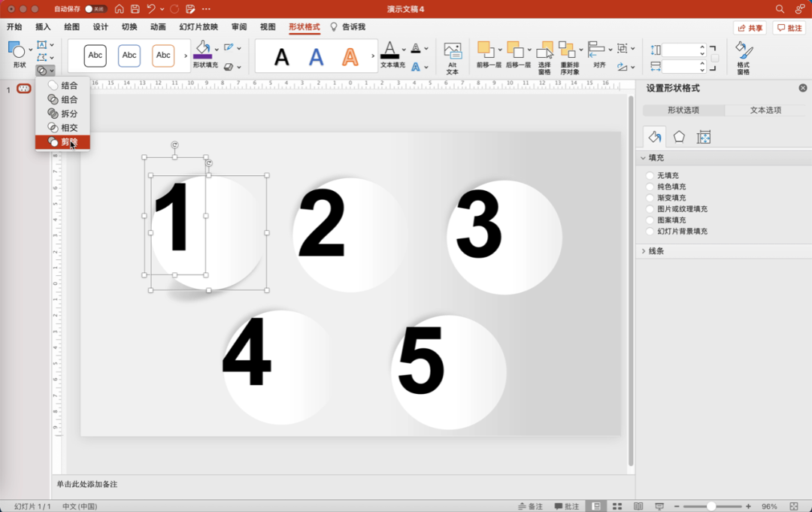Select Fill & Line paint bucket tab
The height and width of the screenshot is (512, 812).
[x=655, y=137]
